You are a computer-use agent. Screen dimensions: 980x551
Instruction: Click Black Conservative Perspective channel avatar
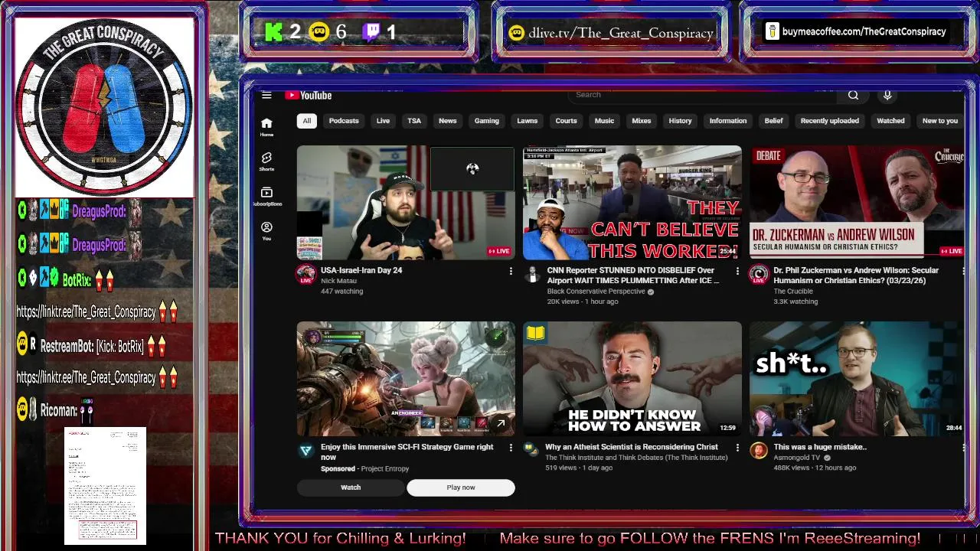[x=532, y=274]
